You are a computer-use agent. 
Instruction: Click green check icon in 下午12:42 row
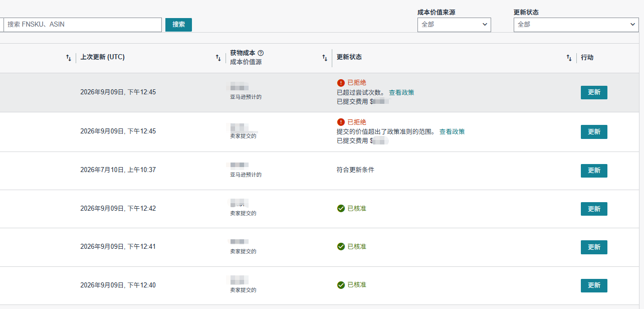click(x=341, y=208)
